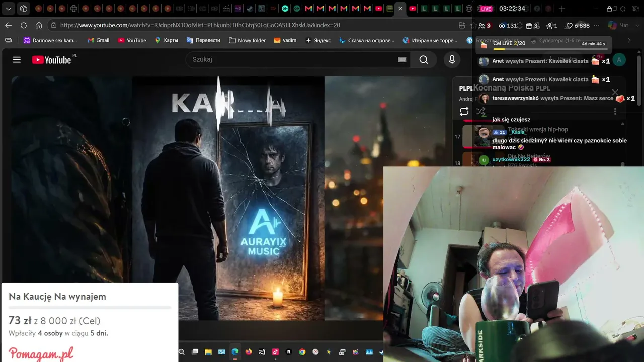Open the YouTube bookmark
The image size is (644, 362).
tap(132, 40)
